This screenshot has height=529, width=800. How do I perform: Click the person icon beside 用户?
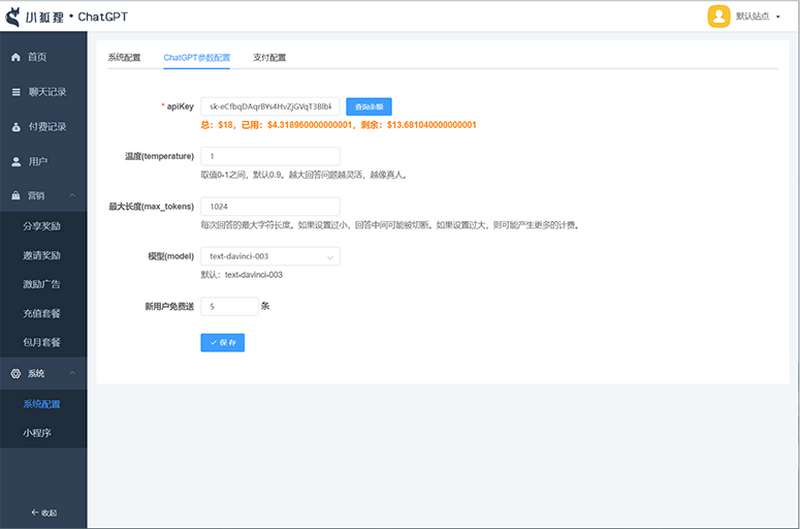15,161
